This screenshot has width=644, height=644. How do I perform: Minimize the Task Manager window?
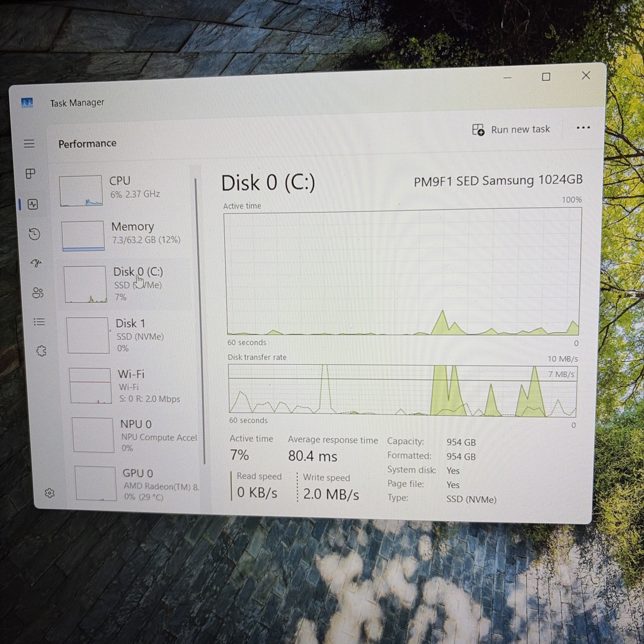(x=507, y=77)
